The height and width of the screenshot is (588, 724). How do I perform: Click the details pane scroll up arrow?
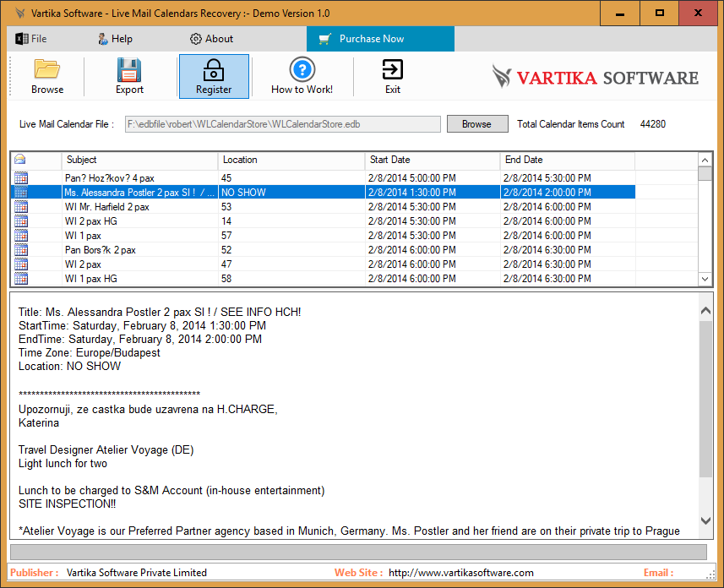(705, 311)
